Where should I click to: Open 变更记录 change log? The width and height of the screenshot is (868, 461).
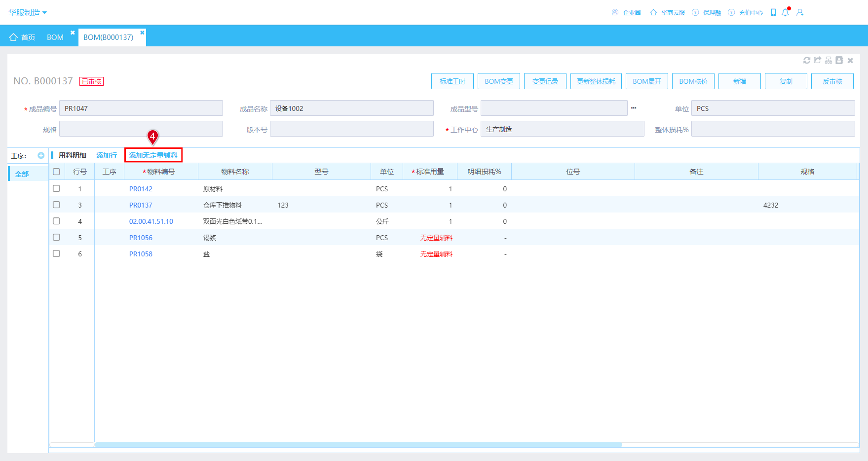(x=545, y=81)
